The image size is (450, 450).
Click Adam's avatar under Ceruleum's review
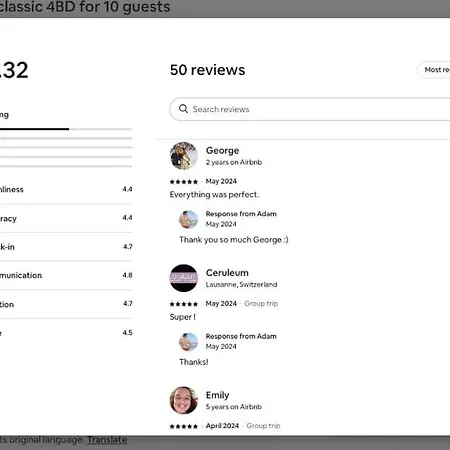click(x=189, y=342)
